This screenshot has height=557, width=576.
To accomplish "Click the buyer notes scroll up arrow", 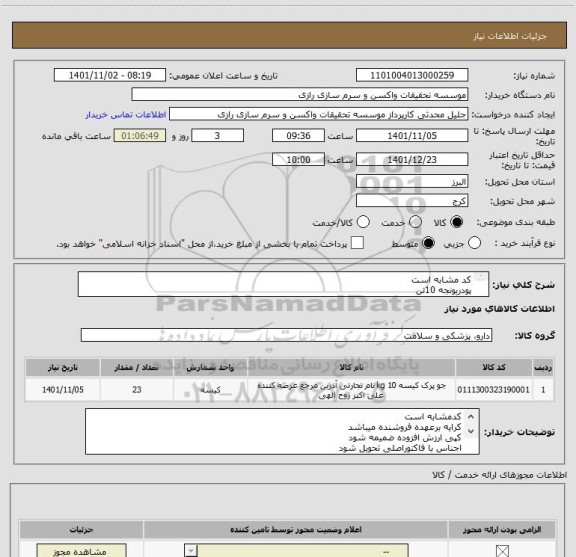I will 471,417.
